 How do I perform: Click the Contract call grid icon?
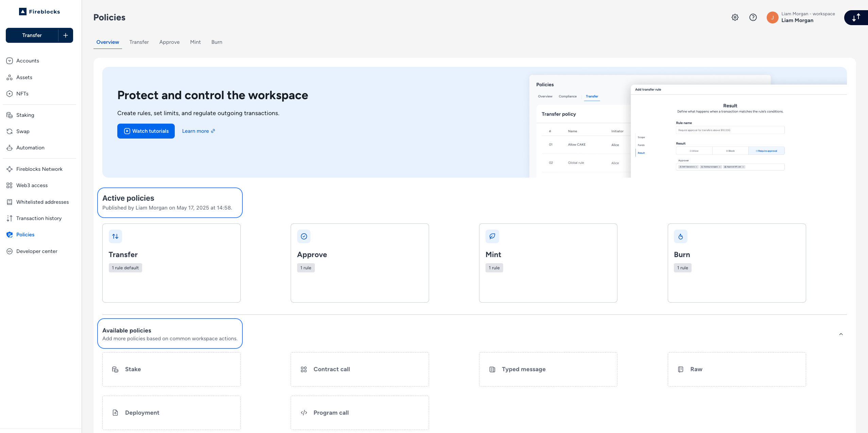point(304,369)
